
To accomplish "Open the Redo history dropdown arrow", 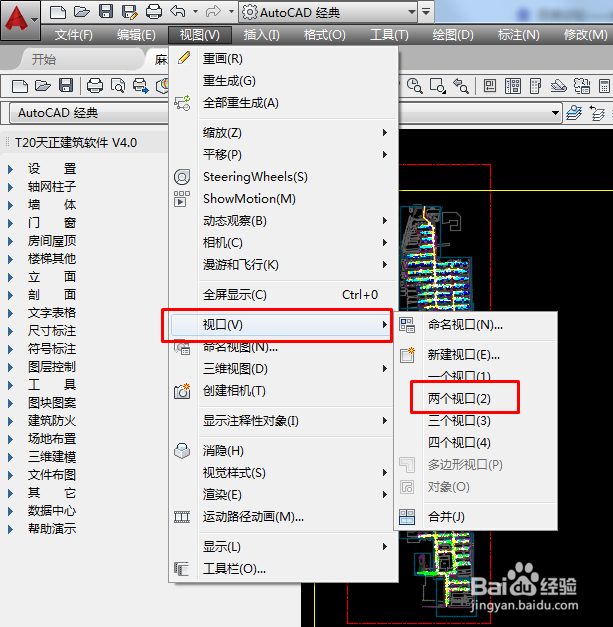I will pos(231,12).
